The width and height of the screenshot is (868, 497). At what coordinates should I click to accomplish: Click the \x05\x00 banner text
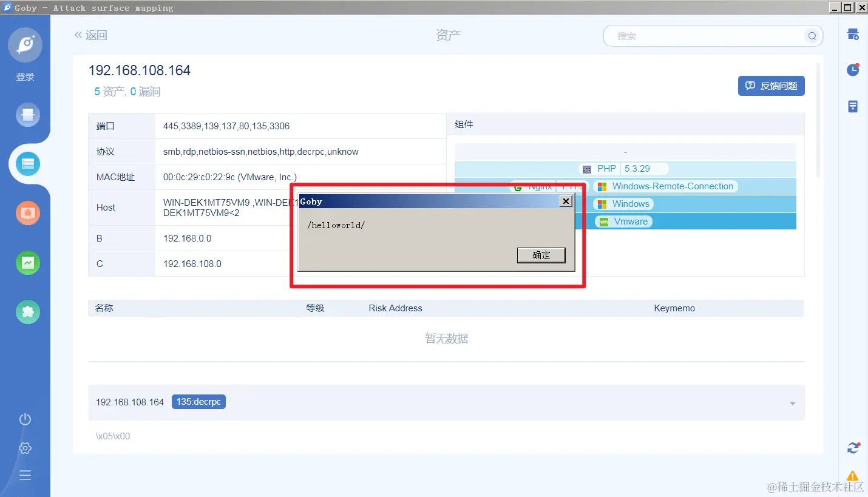[113, 436]
